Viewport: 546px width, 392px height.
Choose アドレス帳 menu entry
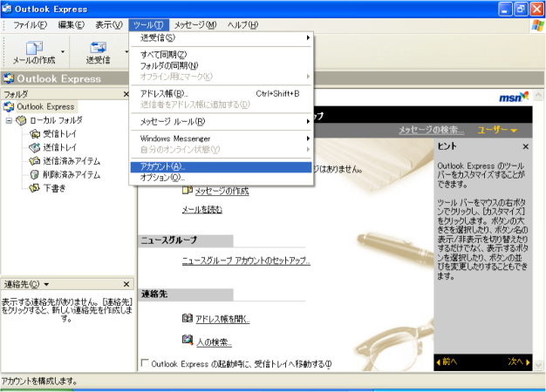pos(222,93)
